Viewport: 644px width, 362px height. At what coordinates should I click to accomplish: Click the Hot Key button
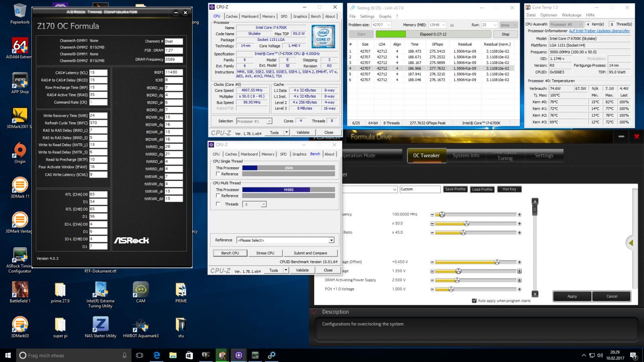click(509, 189)
